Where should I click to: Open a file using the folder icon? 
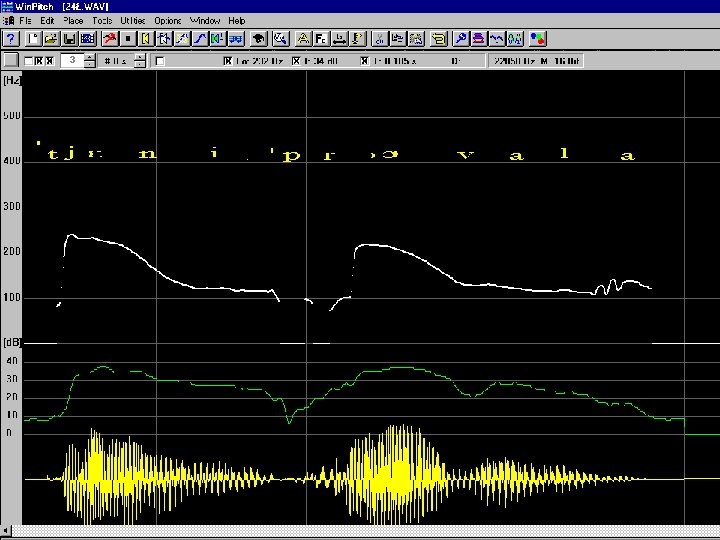click(51, 39)
